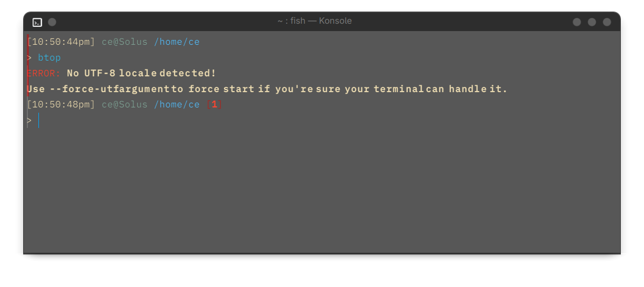Toggle the round pin button beside Konsole icon
This screenshot has width=644, height=287.
click(52, 22)
